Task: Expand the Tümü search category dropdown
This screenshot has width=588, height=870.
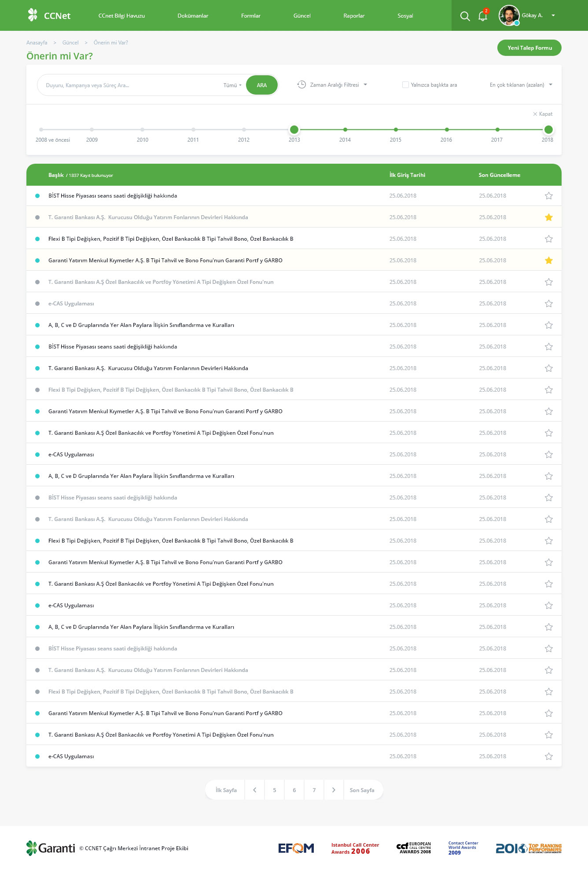Action: 232,85
